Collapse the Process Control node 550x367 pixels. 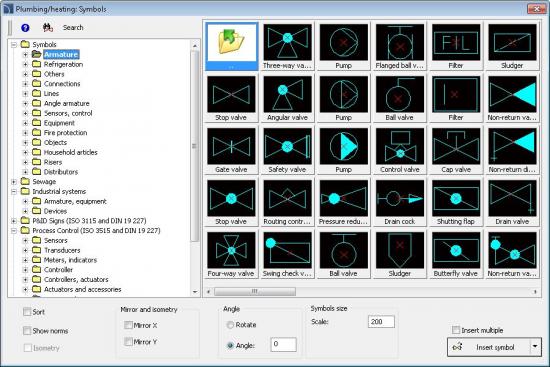(x=14, y=231)
